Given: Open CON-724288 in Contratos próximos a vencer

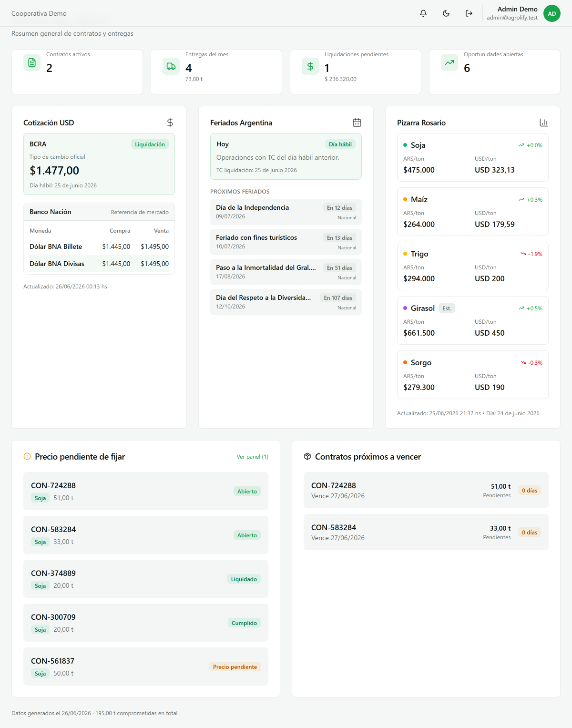Looking at the screenshot, I should [426, 490].
